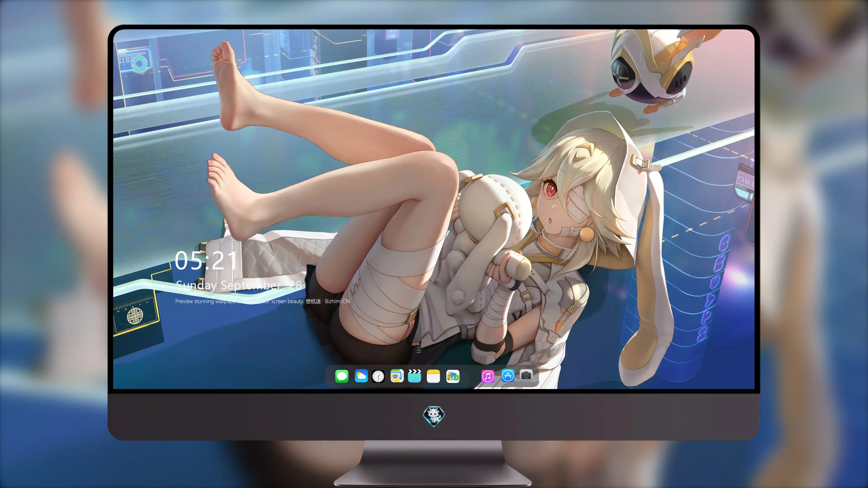Launch the pink iTunes music app
Screen dimensions: 868x488
488,376
